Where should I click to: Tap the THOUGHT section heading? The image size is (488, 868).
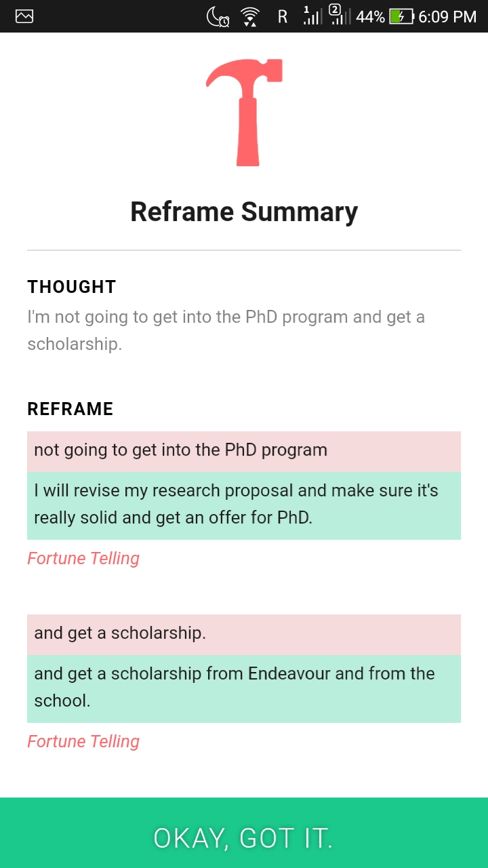(x=72, y=287)
